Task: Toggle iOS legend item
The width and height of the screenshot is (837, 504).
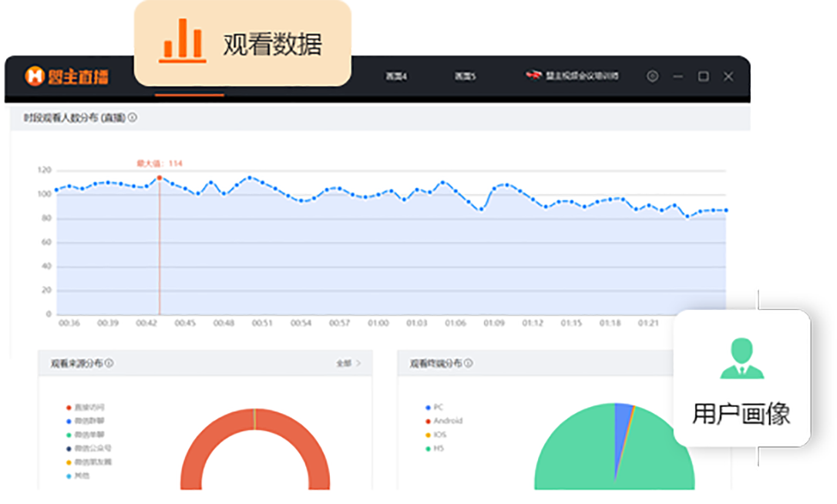Action: [x=435, y=435]
